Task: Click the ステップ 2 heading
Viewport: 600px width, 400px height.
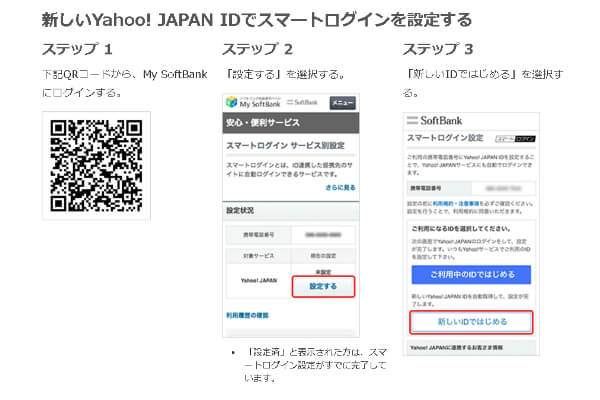Action: click(258, 49)
